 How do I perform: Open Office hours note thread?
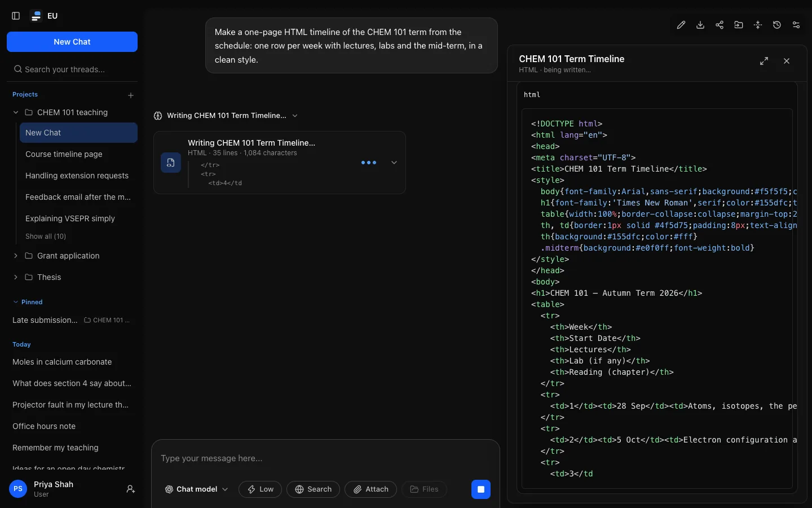click(x=72, y=426)
